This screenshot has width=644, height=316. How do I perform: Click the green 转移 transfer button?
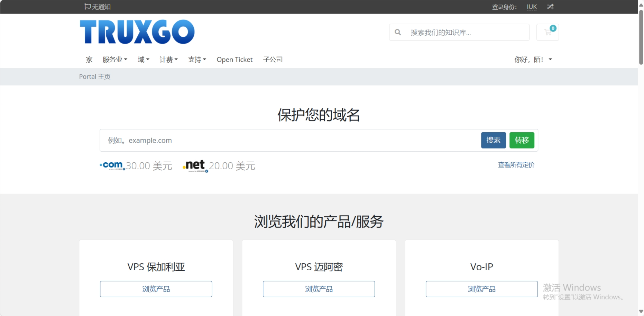(x=522, y=140)
